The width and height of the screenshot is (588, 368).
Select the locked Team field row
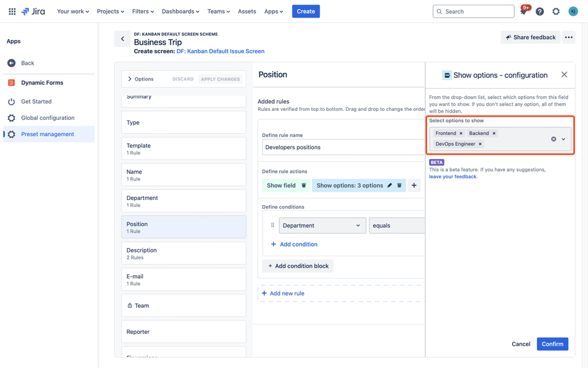tap(184, 305)
